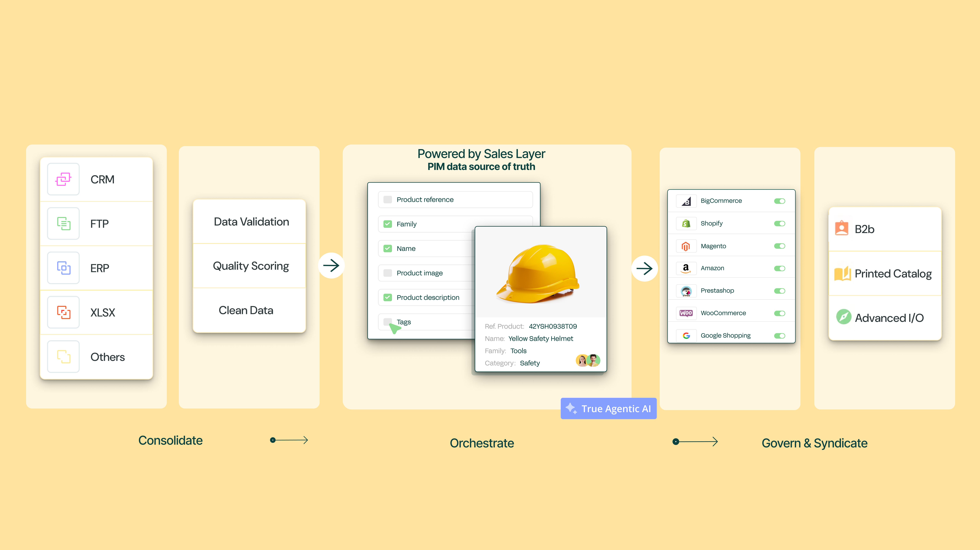This screenshot has height=550, width=980.
Task: Click the arrow circle after Quality Scoring
Action: (x=331, y=266)
